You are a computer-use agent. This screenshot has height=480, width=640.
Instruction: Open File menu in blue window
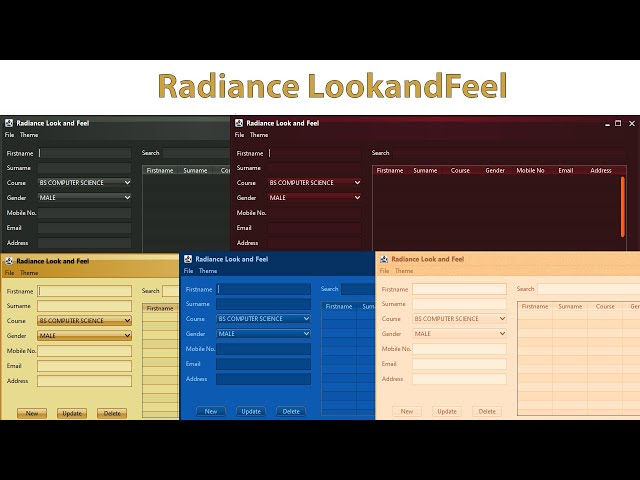click(x=188, y=271)
